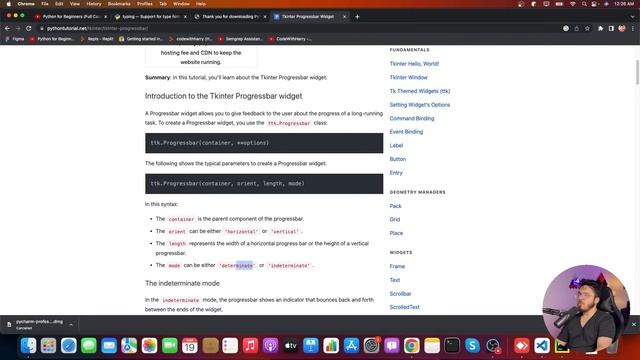Open Keynote from the dock

pos(311,346)
